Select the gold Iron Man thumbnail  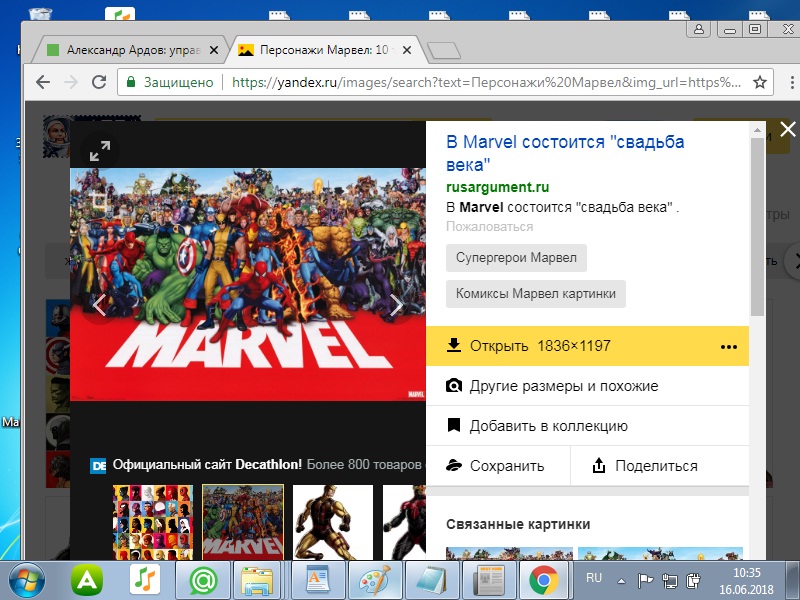(333, 522)
